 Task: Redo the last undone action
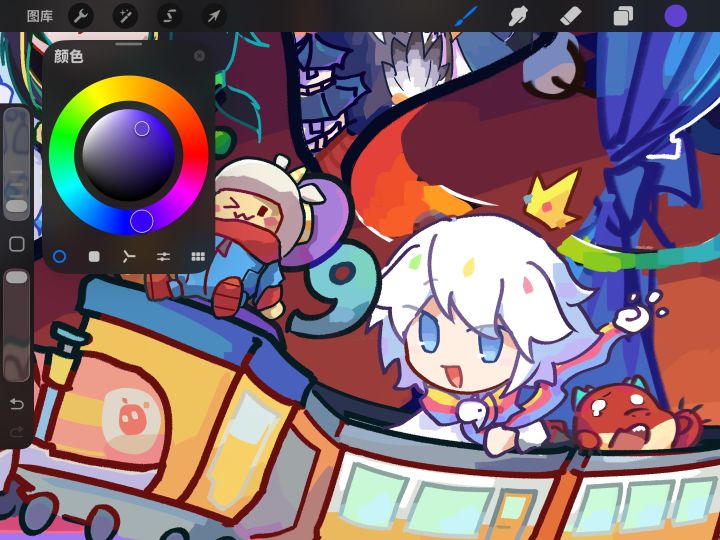pos(17,432)
